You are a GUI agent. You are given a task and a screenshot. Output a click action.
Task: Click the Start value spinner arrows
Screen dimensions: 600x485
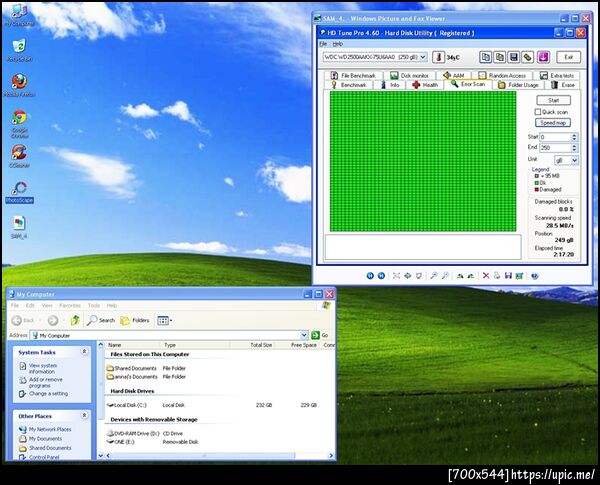click(574, 137)
